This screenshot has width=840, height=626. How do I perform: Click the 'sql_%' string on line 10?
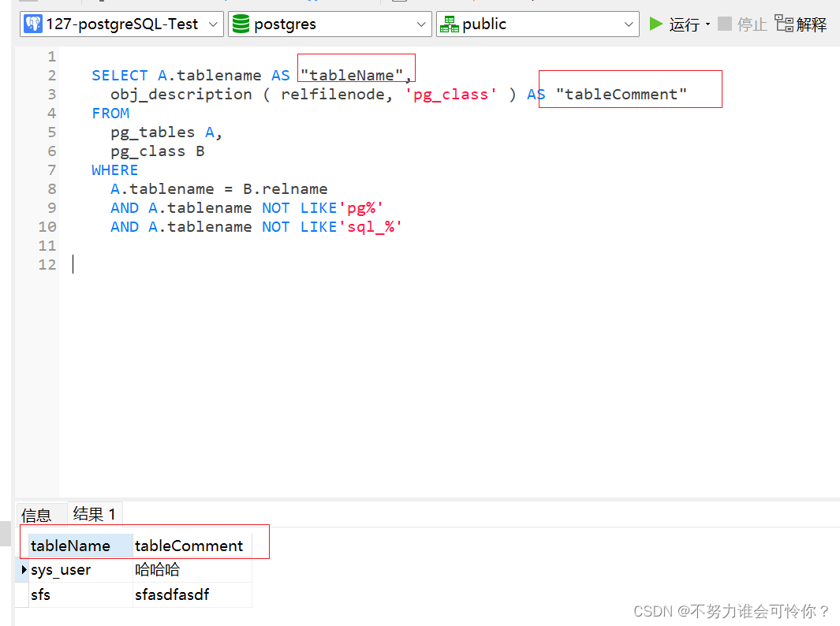coord(370,227)
